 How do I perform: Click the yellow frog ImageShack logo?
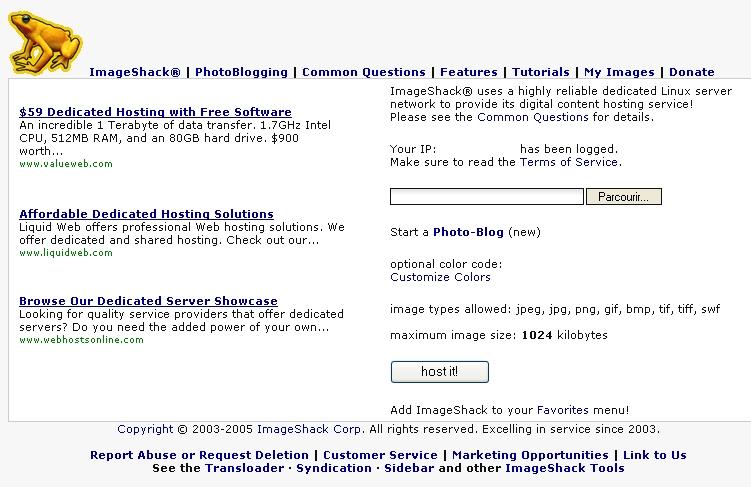pyautogui.click(x=45, y=44)
